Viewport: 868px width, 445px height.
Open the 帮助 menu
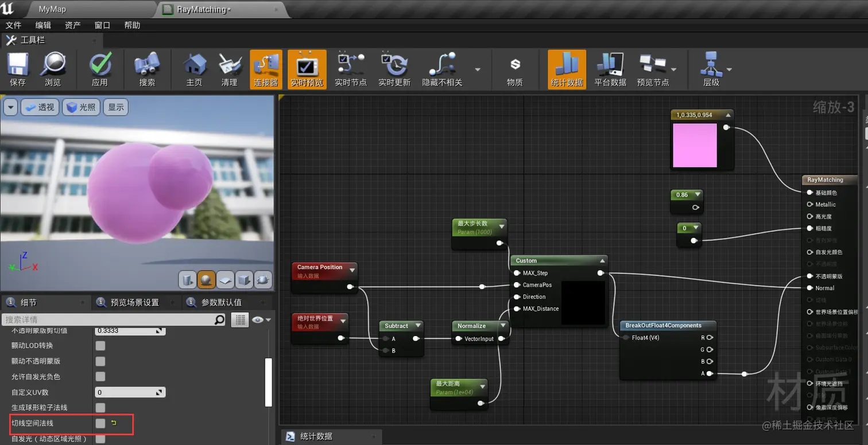pos(132,25)
